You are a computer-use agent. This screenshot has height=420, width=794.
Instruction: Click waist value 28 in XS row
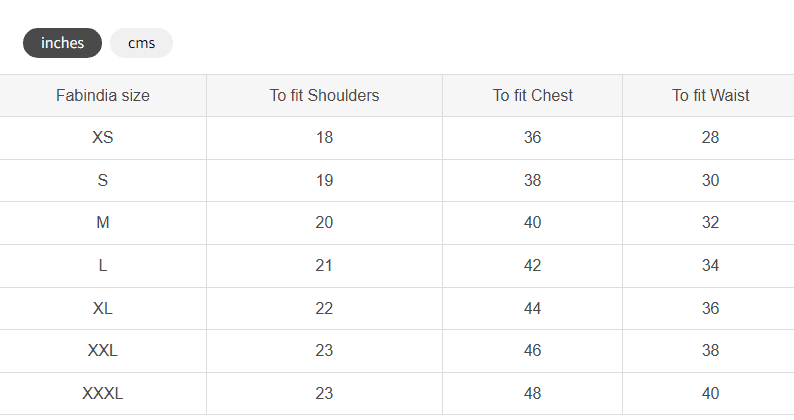pos(710,137)
